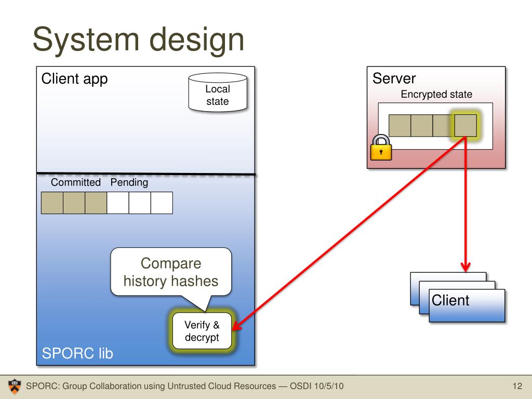
Task: Click the Committed label
Action: tap(76, 182)
